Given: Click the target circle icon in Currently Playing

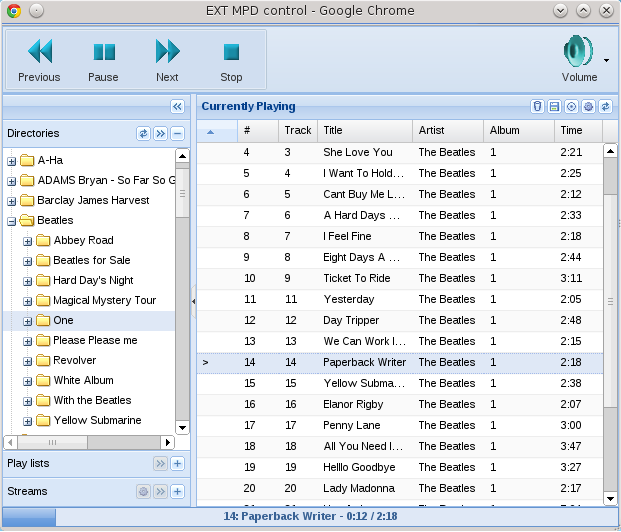Looking at the screenshot, I should 571,107.
